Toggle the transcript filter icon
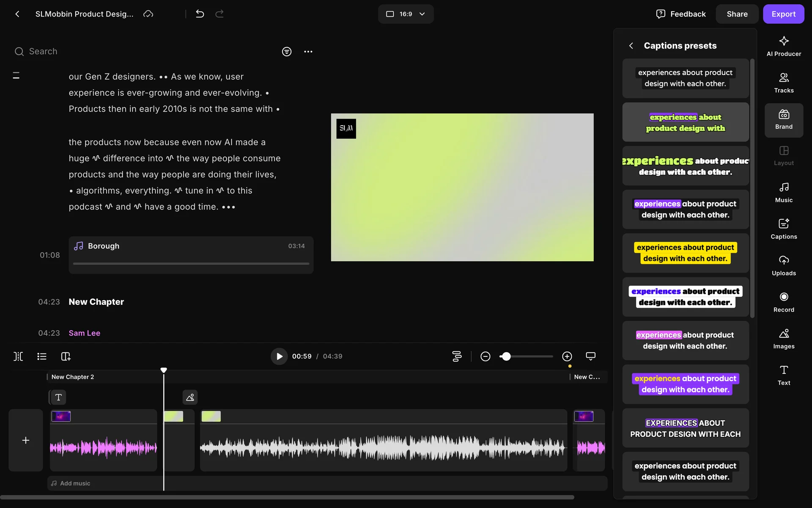 [x=286, y=52]
